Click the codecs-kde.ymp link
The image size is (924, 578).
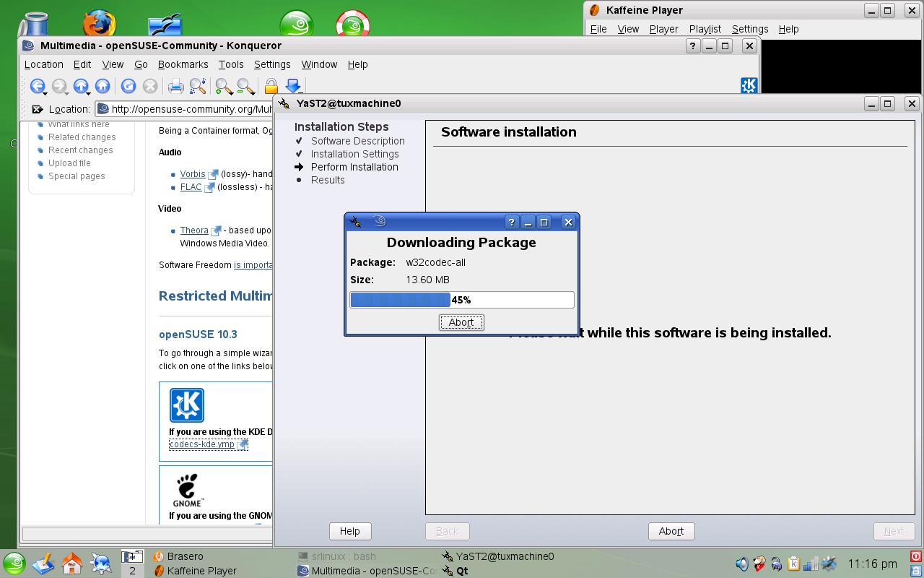(201, 444)
